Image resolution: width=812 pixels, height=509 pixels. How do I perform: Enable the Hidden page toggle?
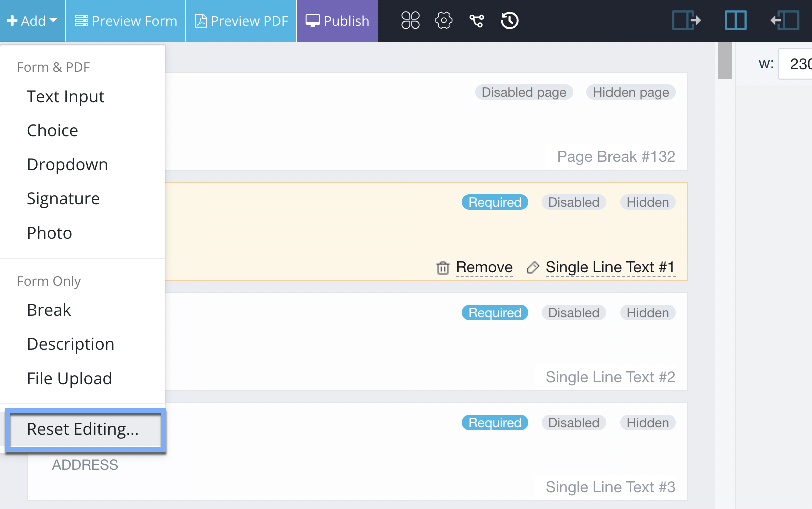coord(631,92)
